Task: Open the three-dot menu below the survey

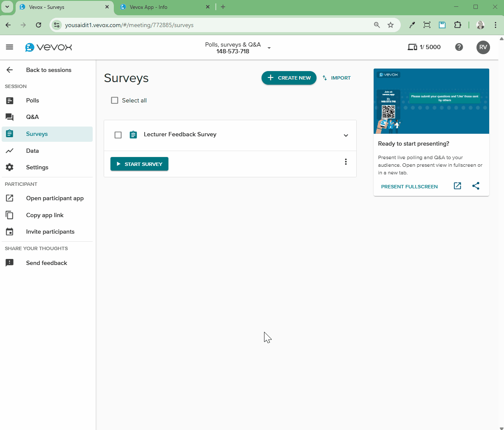Action: [346, 162]
